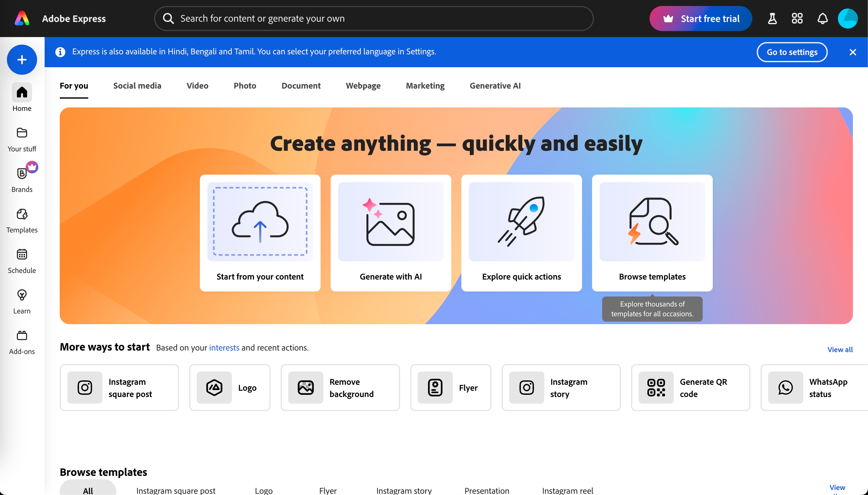Switch to the Photo tab

point(245,86)
